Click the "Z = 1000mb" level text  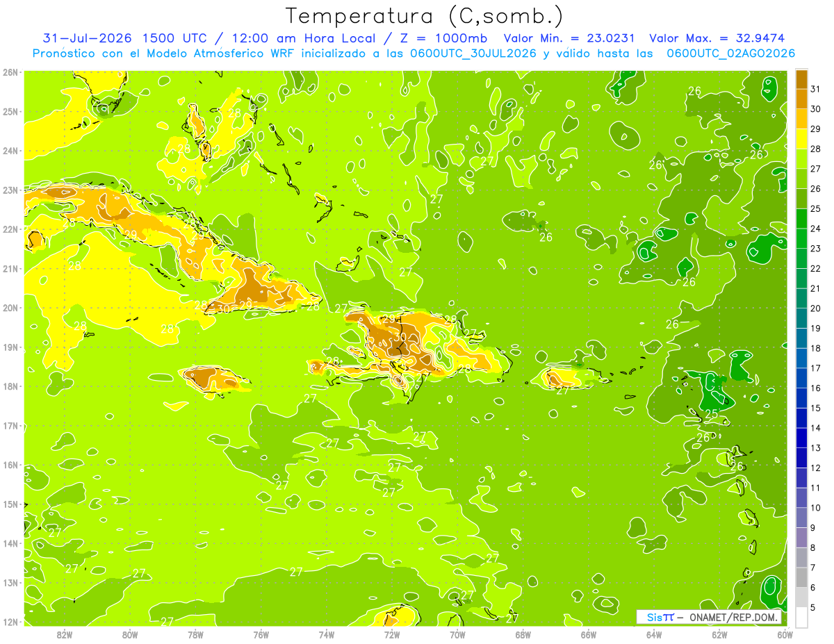click(442, 38)
